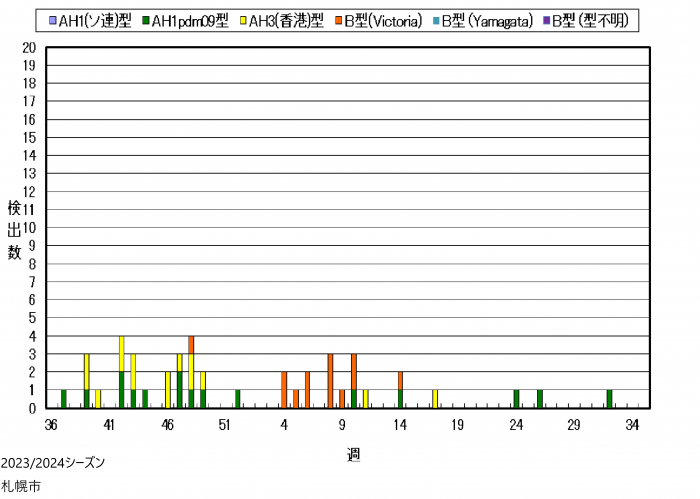Click the orange bar at week 8
Viewport: 700px width, 499px height.
tap(330, 381)
